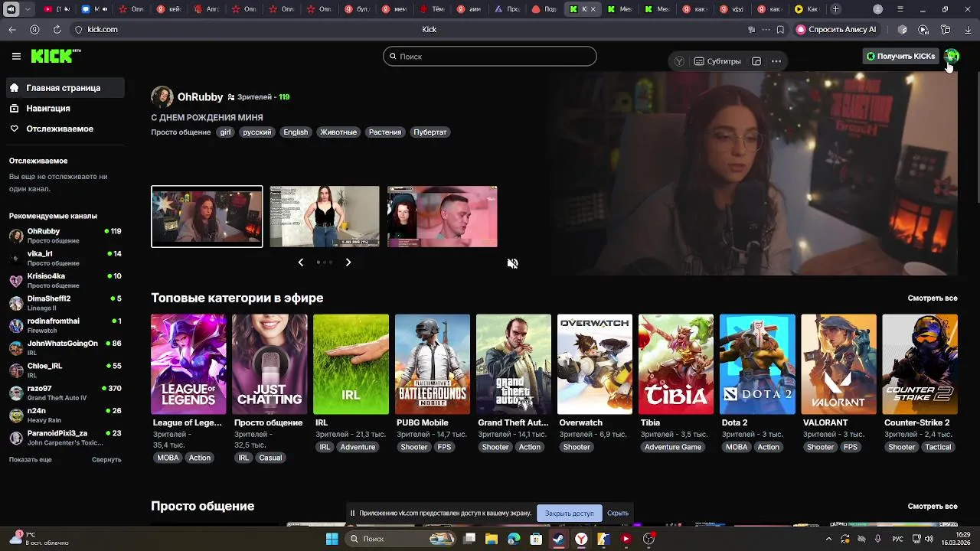The image size is (980, 551).
Task: Show hidden system tray icons chevron
Action: (x=828, y=539)
